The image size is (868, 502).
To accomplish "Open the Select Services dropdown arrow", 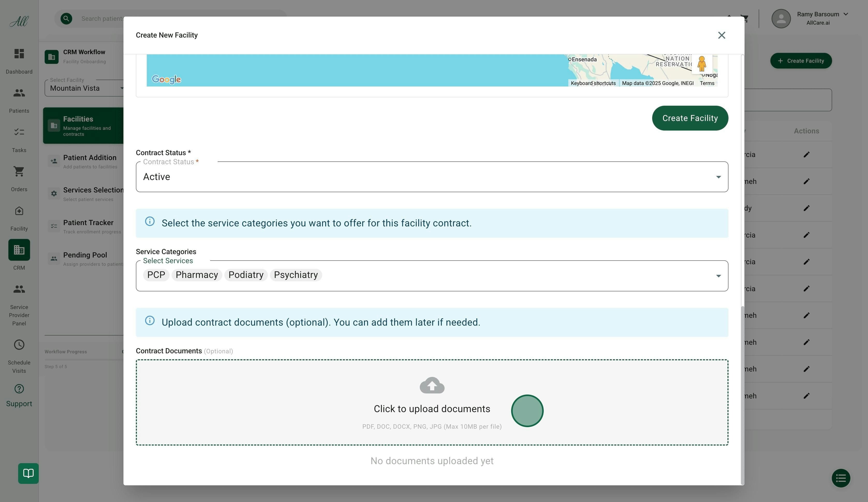I will 718,276.
